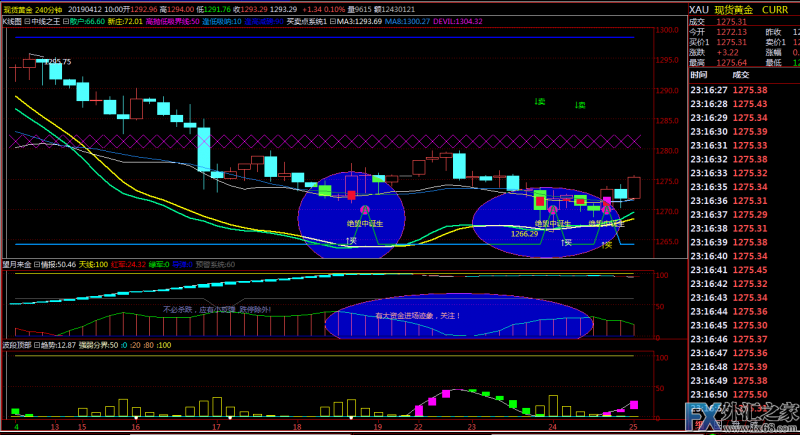Click the green 卖 signal marker near 1290 level
The image size is (800, 435).
539,102
